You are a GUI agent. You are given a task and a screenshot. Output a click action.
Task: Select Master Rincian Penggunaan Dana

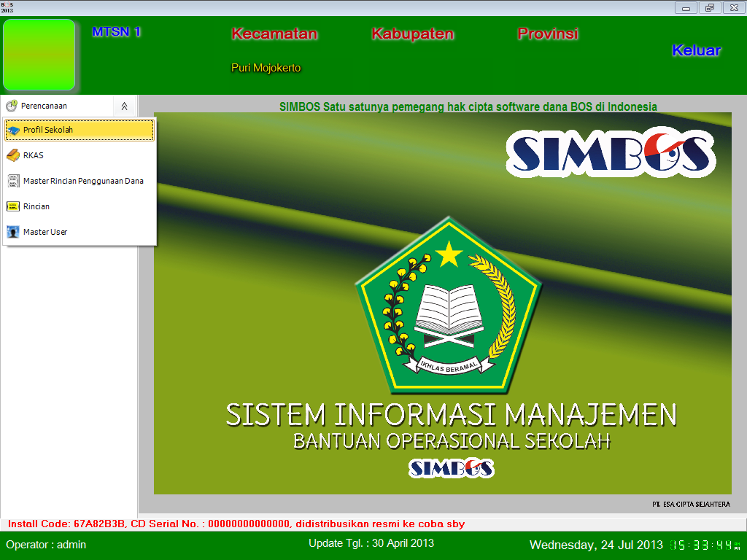(x=80, y=181)
